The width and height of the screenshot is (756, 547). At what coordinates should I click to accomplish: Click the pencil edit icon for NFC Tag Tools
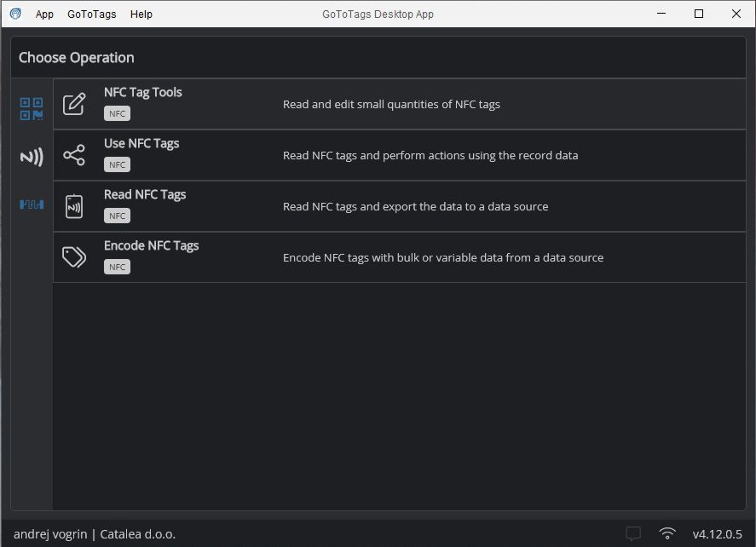tap(74, 104)
